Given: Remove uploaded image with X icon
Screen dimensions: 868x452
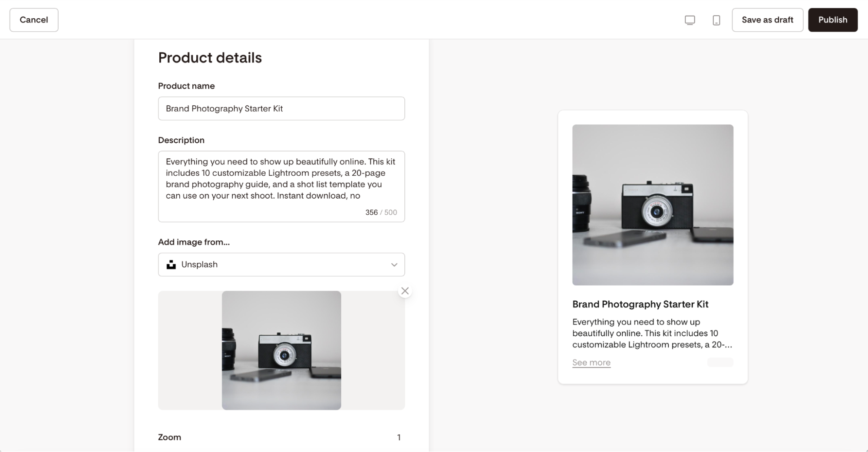Looking at the screenshot, I should click(x=405, y=291).
